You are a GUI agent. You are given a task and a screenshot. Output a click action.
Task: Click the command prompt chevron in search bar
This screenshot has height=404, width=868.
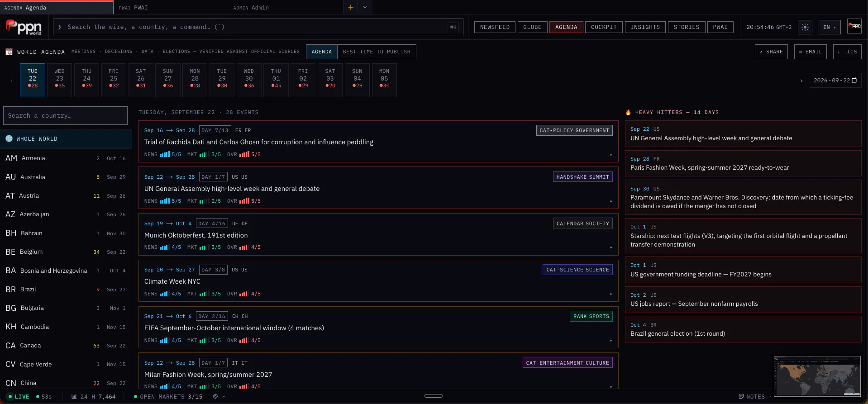pyautogui.click(x=59, y=27)
